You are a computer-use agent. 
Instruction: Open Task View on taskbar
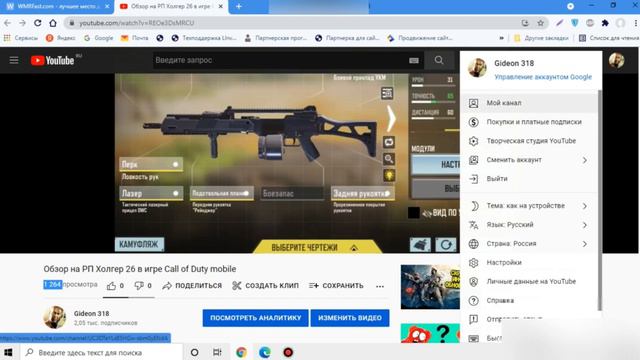point(217,352)
